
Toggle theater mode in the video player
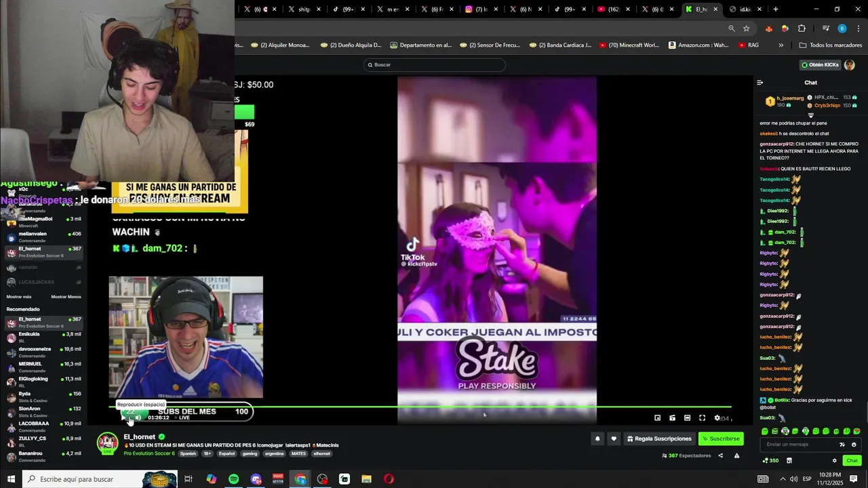[x=687, y=418]
